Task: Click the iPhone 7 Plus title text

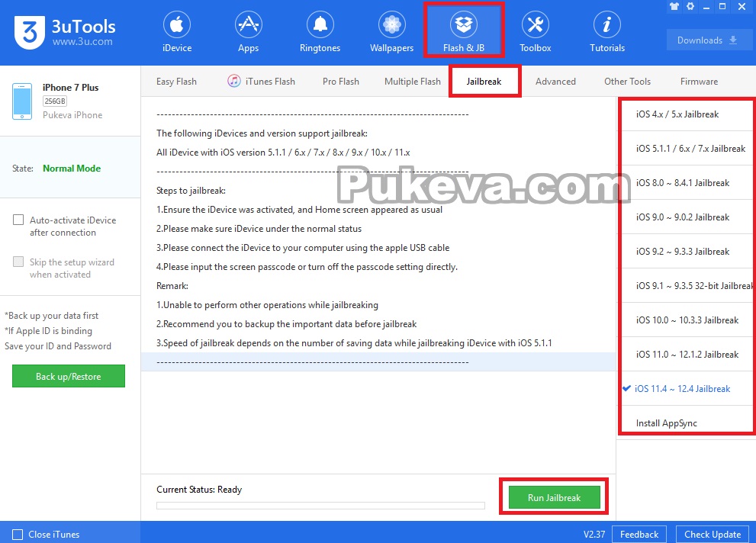Action: click(70, 87)
